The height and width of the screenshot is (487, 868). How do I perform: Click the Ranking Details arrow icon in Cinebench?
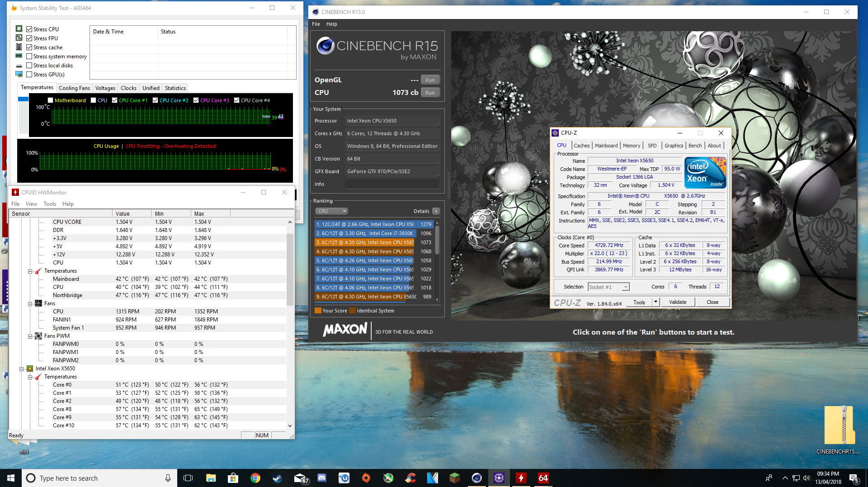click(x=436, y=211)
